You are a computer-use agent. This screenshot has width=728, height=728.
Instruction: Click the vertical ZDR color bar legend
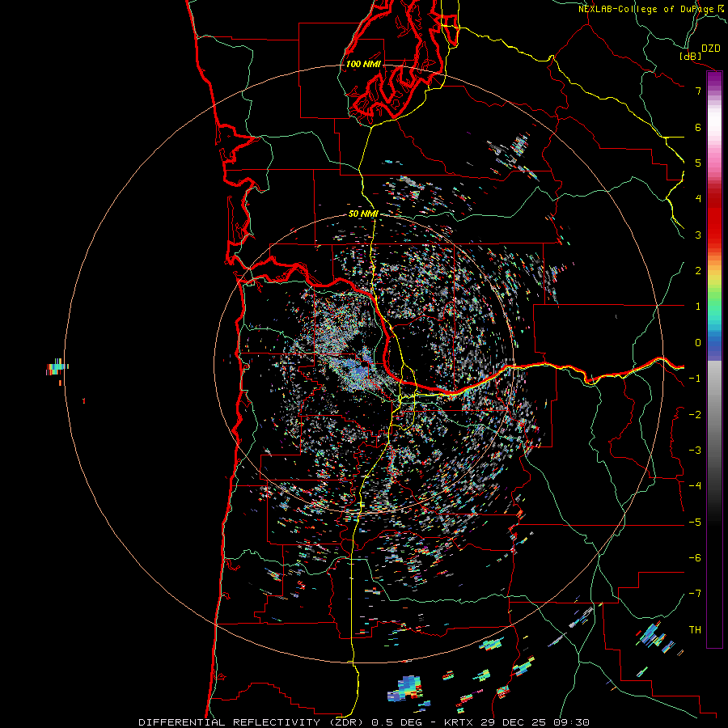714,359
